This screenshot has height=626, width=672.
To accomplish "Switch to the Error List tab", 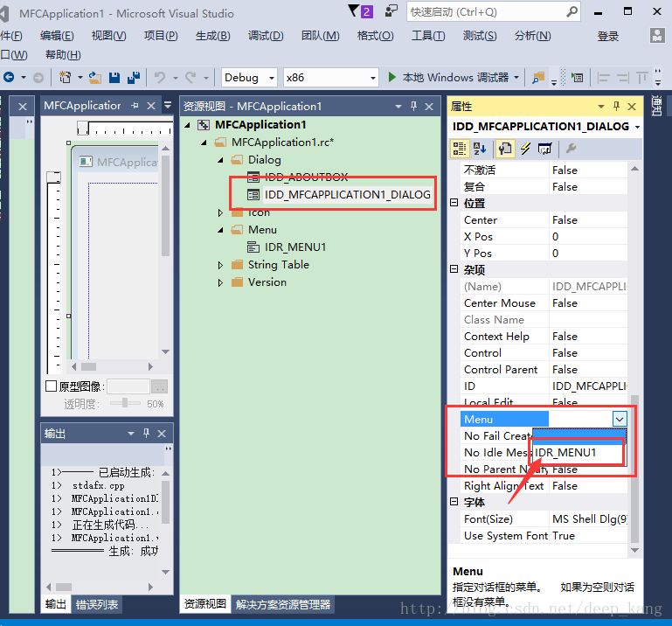I will click(97, 604).
